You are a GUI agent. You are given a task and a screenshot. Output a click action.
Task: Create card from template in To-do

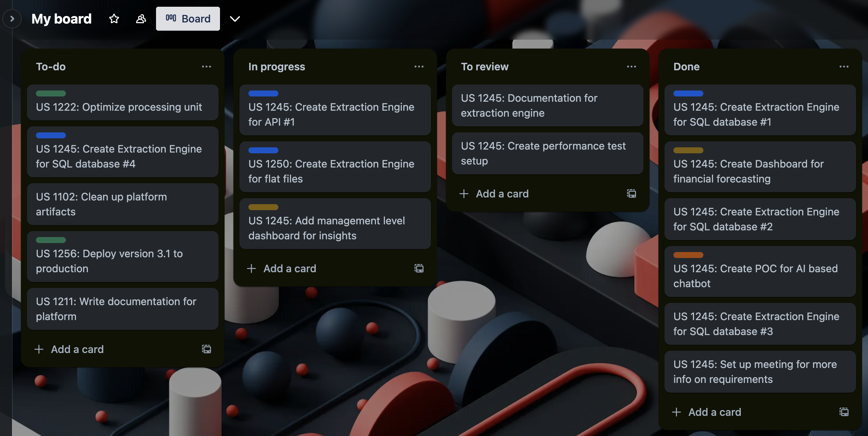[207, 349]
